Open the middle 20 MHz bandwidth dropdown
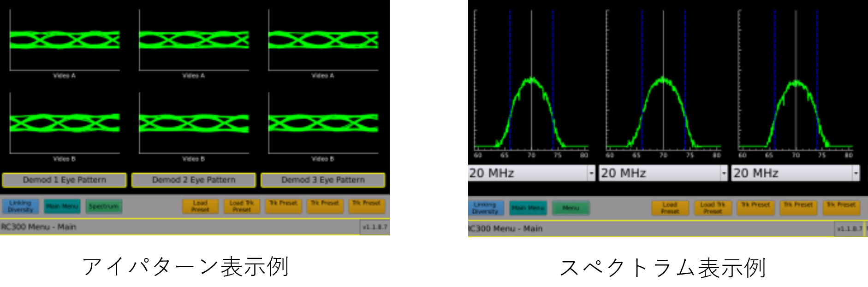 pyautogui.click(x=723, y=173)
